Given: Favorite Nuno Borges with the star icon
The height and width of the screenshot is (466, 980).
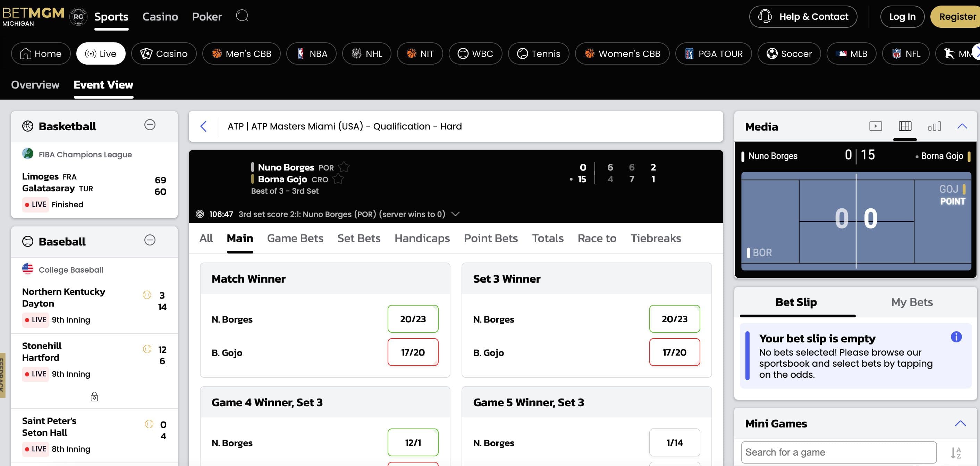Looking at the screenshot, I should pyautogui.click(x=344, y=166).
